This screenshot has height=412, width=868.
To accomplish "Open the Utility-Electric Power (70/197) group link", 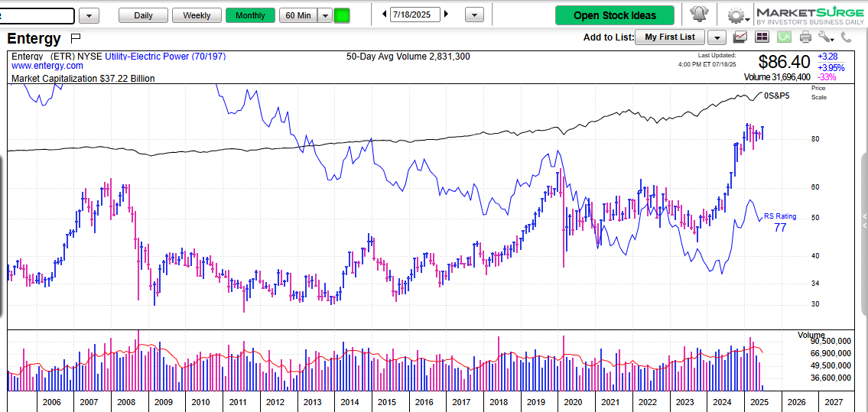I will (x=165, y=57).
